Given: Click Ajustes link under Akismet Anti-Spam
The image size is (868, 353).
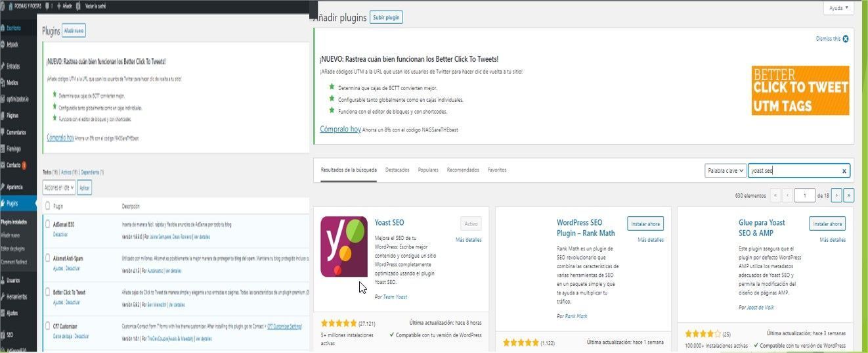Looking at the screenshot, I should (58, 269).
